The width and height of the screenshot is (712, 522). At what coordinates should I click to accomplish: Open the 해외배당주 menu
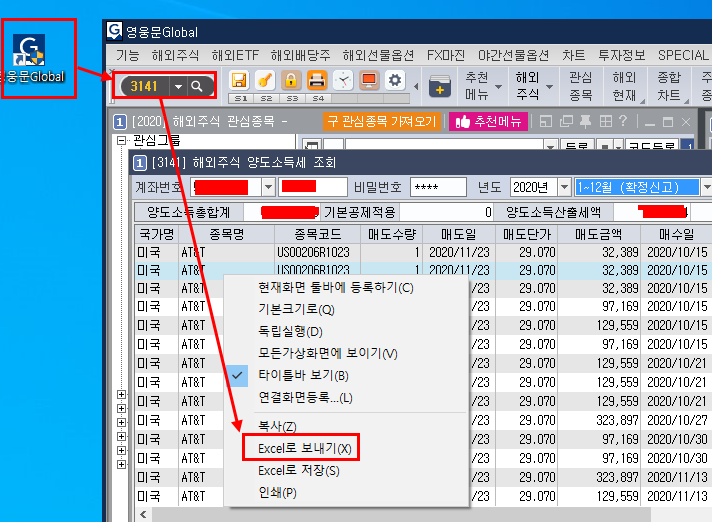pos(300,55)
